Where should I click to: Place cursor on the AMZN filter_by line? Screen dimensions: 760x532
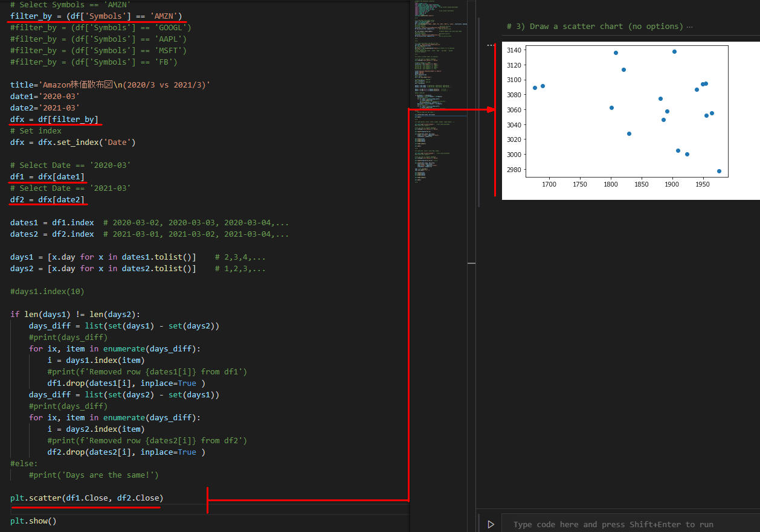[96, 16]
